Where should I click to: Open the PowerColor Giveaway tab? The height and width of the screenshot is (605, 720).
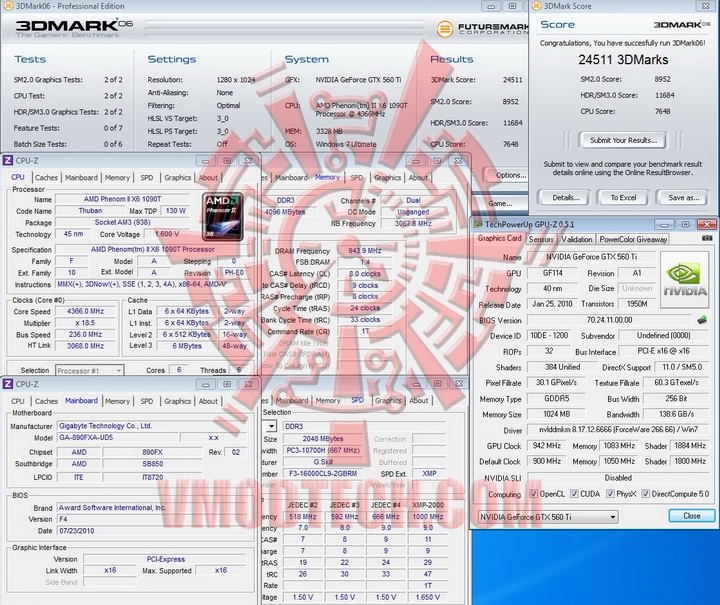[x=633, y=239]
